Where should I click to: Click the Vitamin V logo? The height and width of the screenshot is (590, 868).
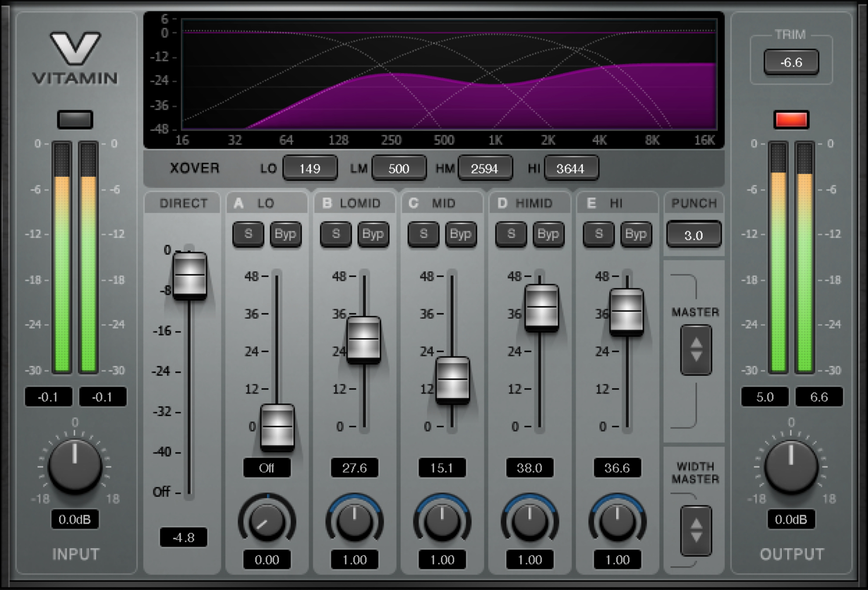click(75, 49)
